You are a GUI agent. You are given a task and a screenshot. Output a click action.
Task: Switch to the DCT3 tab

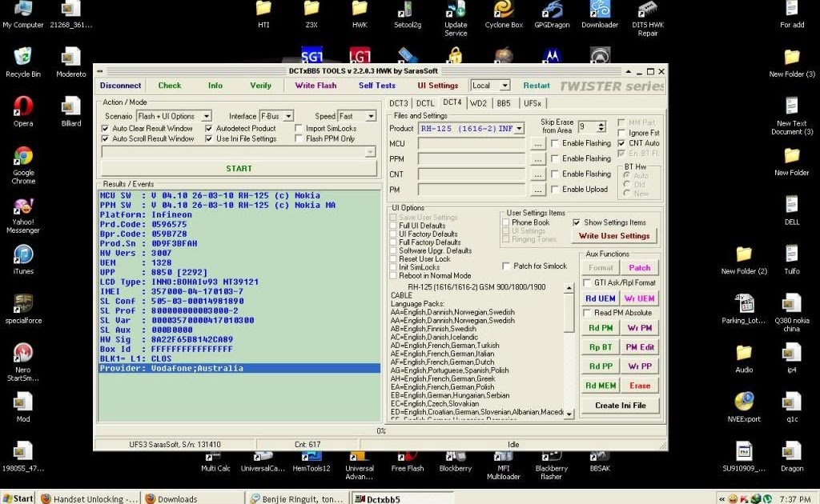[399, 103]
